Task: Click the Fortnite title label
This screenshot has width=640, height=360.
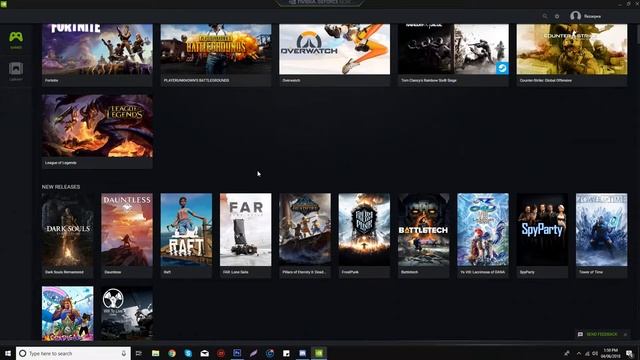Action: (x=51, y=80)
